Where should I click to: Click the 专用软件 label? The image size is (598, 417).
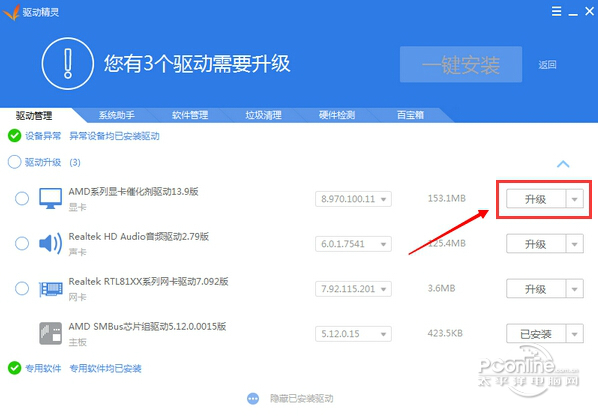(43, 368)
